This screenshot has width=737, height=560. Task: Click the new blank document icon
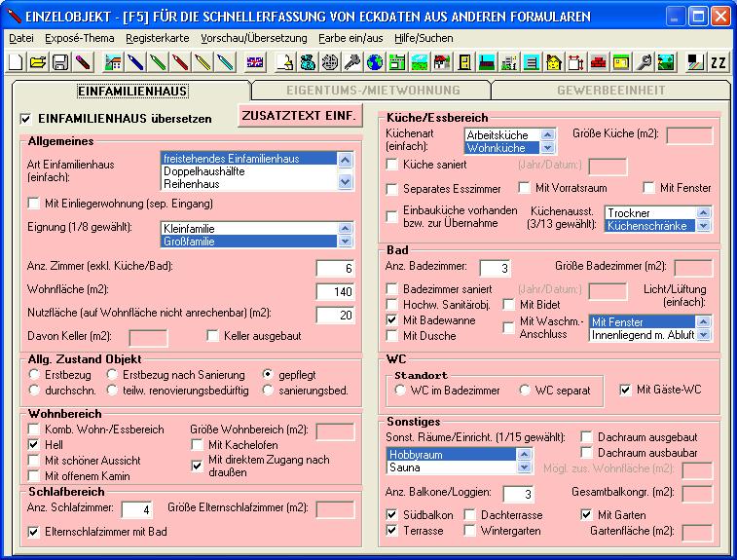tap(17, 62)
